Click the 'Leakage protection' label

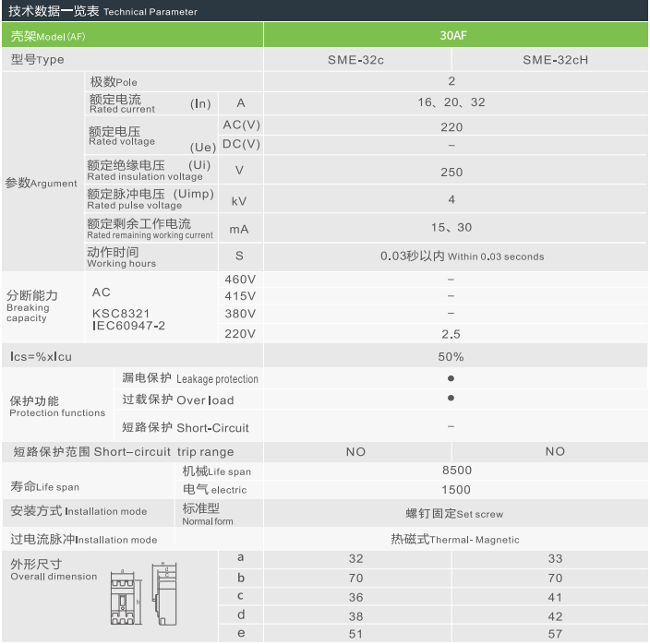pos(217,379)
